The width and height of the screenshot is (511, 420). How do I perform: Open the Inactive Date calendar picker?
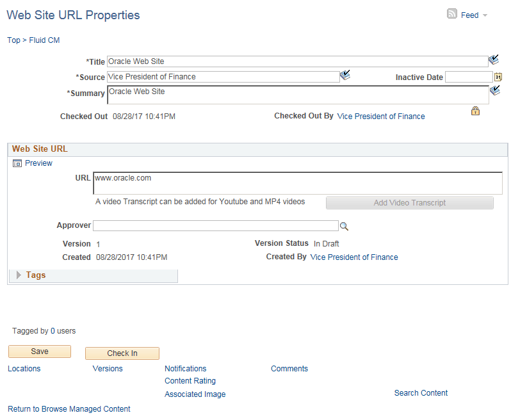click(x=498, y=77)
